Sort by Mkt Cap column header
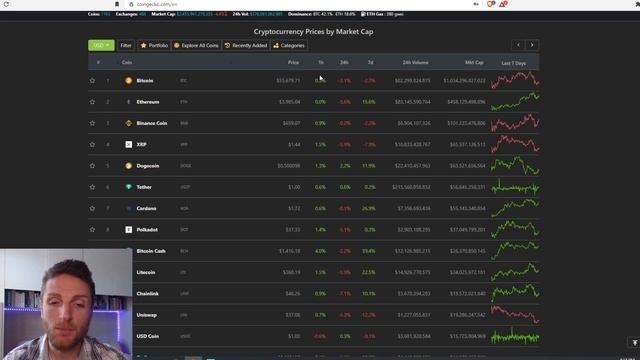640x360 pixels. point(474,62)
